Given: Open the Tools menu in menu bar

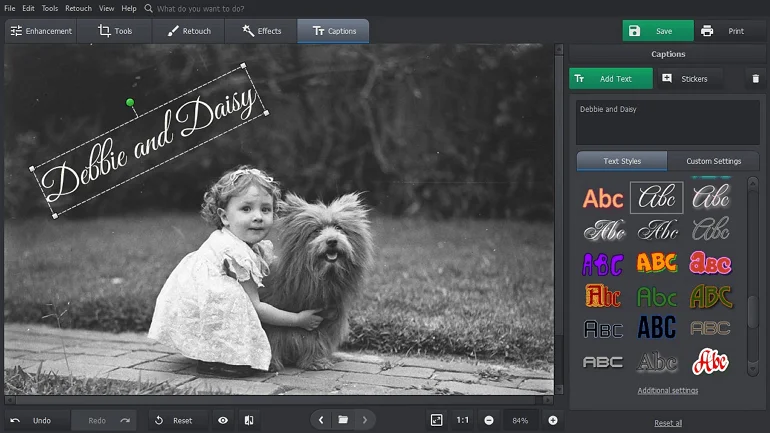Looking at the screenshot, I should pos(49,8).
